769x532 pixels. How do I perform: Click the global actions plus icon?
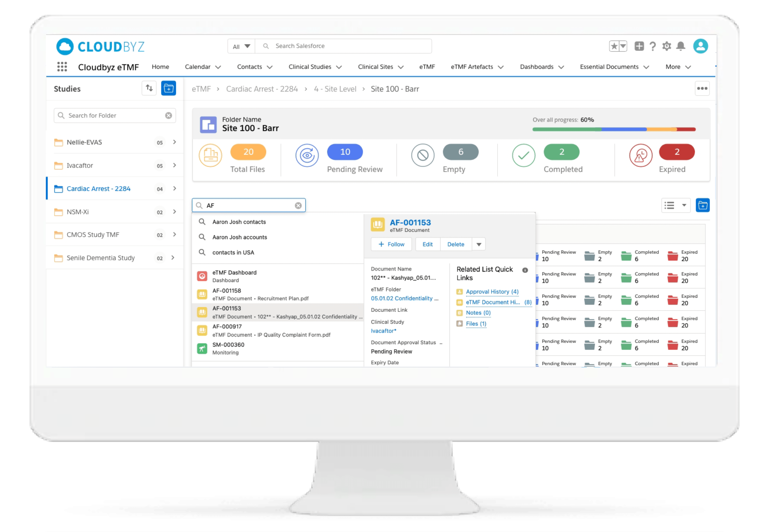639,46
